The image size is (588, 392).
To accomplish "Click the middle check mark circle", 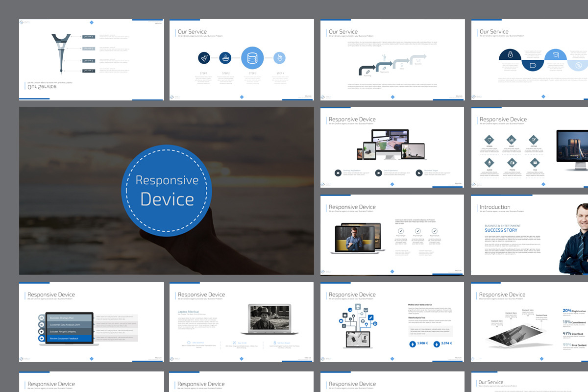I will tap(417, 231).
